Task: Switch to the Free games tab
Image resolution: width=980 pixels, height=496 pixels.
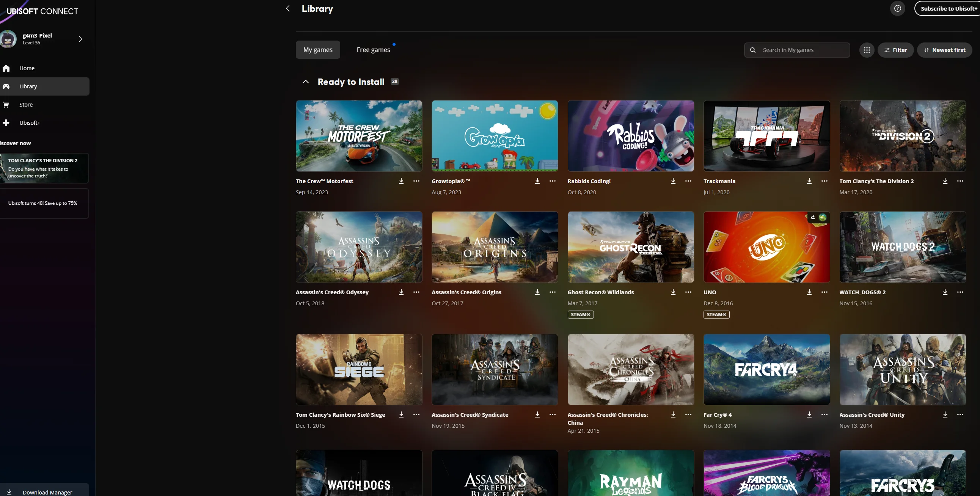Action: click(x=373, y=50)
